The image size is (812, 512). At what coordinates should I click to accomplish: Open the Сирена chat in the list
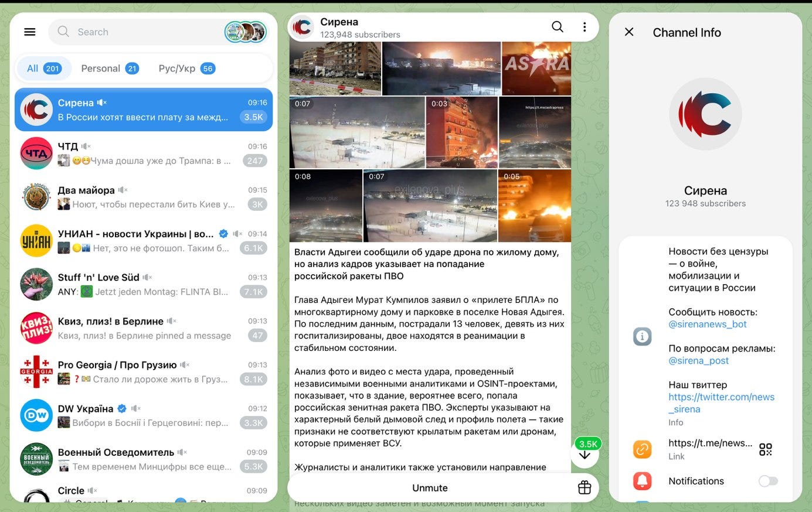tap(144, 110)
